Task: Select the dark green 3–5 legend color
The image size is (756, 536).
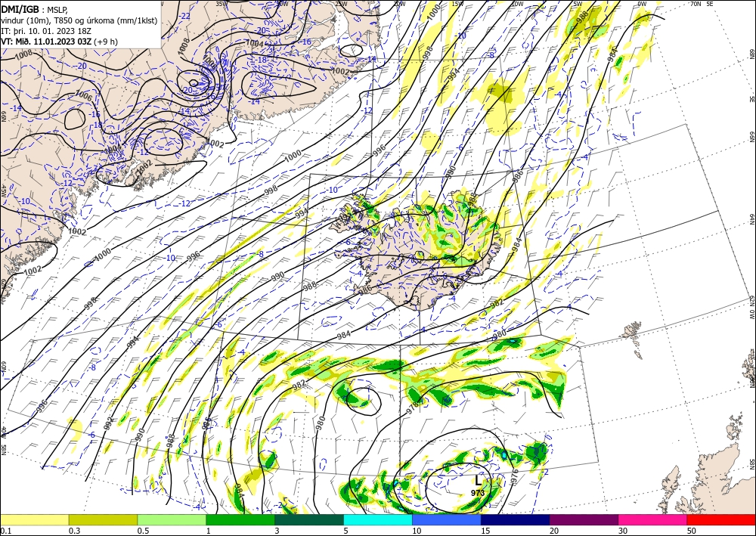Action: tap(309, 519)
